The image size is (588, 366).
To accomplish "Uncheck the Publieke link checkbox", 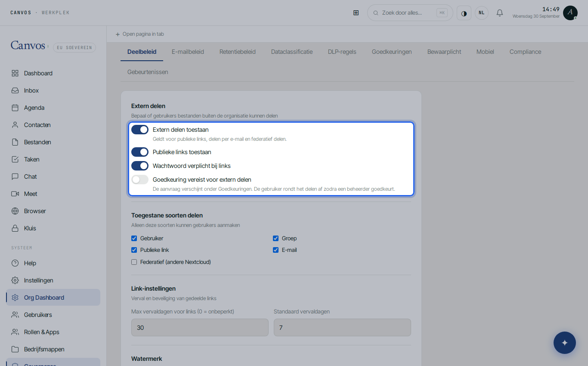I will (134, 250).
